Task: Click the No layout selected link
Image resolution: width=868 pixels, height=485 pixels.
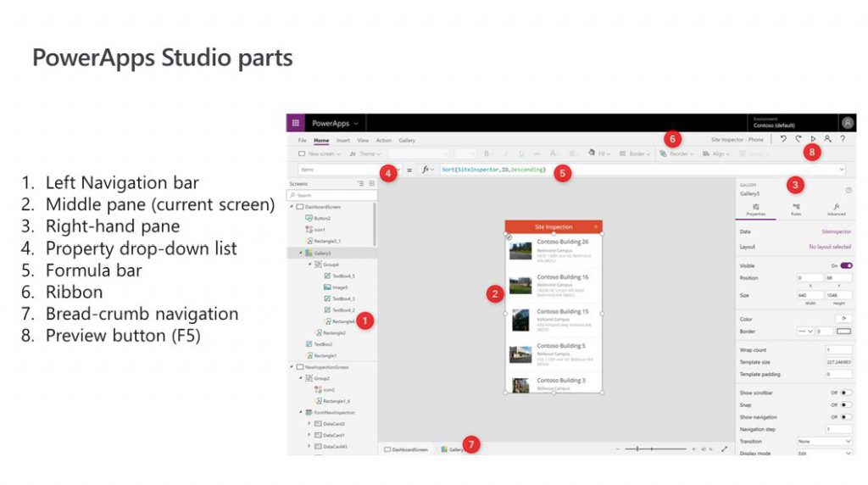Action: point(830,247)
